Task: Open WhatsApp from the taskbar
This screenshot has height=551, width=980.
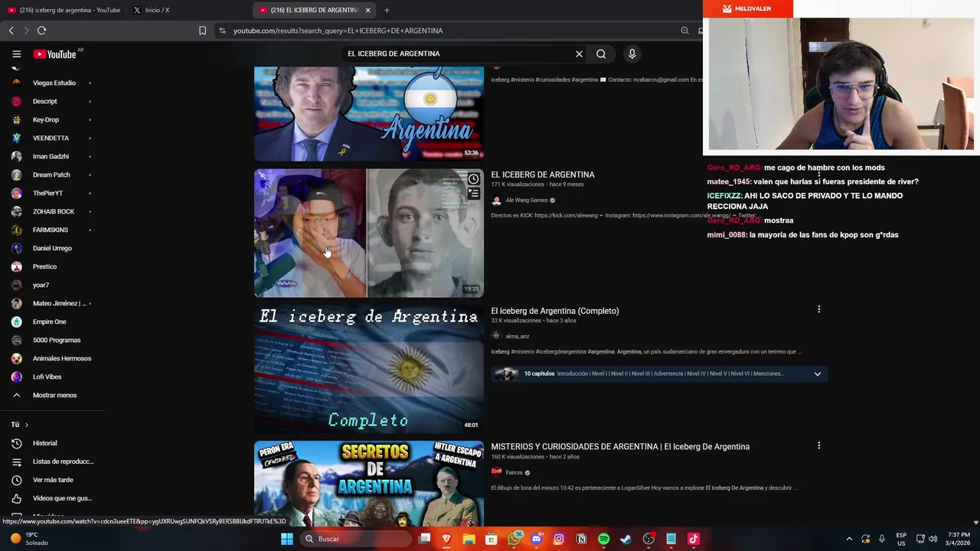Action: 514,539
